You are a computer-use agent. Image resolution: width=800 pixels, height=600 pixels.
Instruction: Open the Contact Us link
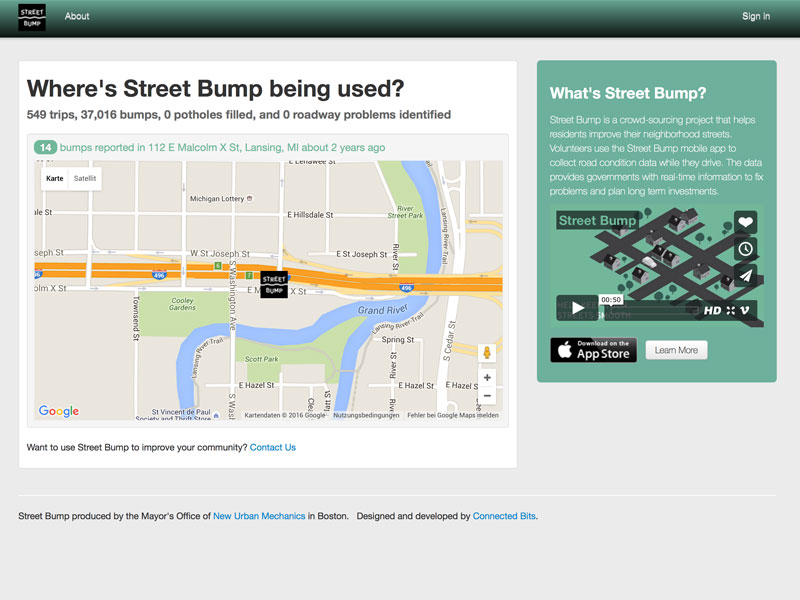click(x=272, y=447)
